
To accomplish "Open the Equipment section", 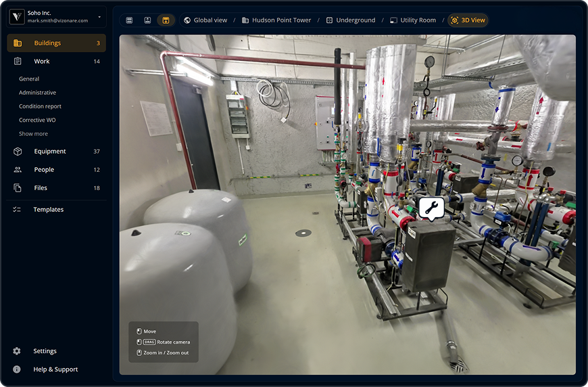I will [x=56, y=152].
